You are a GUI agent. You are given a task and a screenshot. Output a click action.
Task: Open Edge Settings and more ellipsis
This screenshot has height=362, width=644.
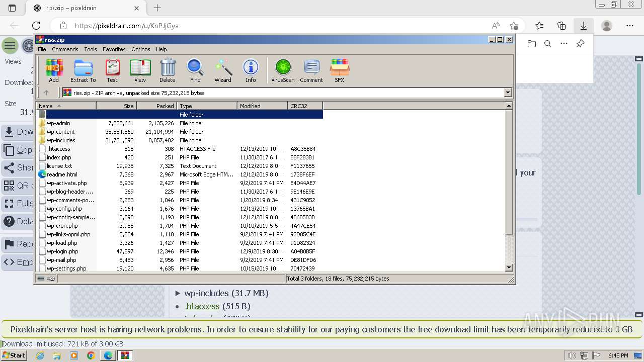point(630,26)
